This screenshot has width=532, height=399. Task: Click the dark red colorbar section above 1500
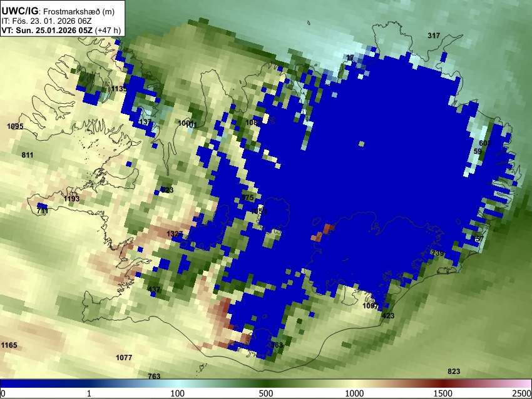pyautogui.click(x=443, y=383)
